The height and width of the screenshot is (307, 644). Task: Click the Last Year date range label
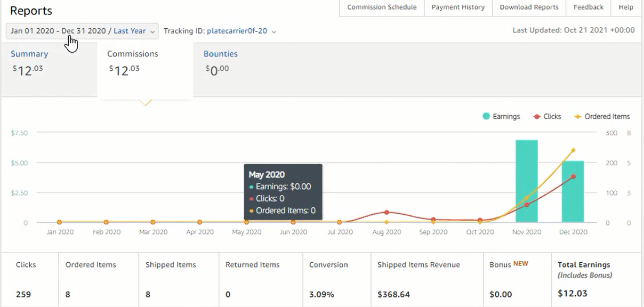click(130, 31)
